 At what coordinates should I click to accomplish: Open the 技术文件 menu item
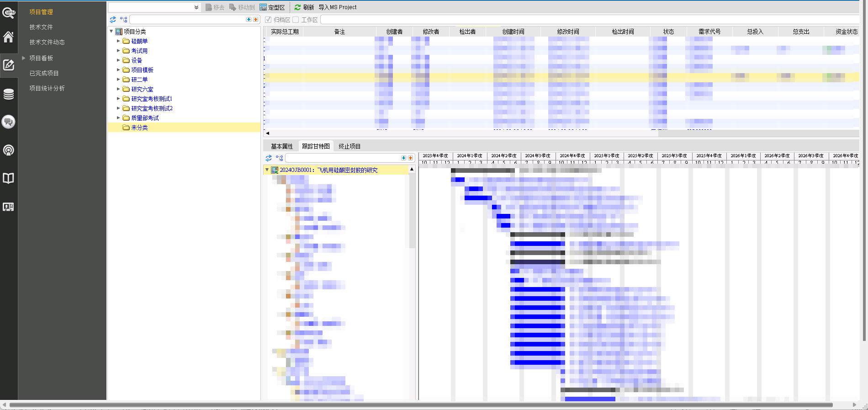click(41, 27)
